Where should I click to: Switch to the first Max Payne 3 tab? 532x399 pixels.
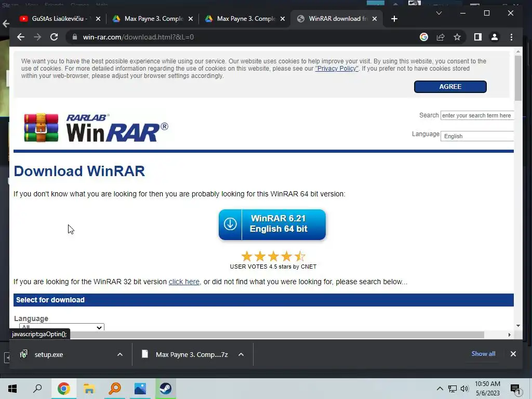[x=153, y=19]
